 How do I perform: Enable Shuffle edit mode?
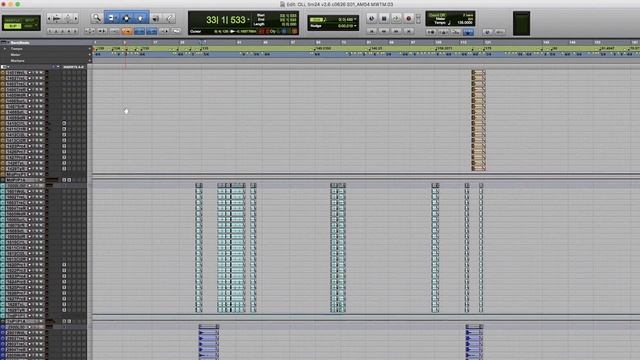point(12,20)
